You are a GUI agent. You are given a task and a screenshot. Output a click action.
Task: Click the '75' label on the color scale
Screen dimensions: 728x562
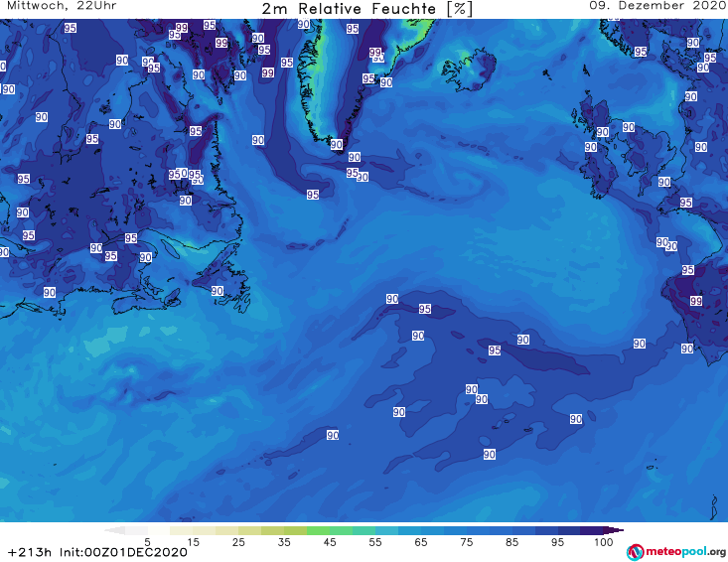pyautogui.click(x=467, y=542)
